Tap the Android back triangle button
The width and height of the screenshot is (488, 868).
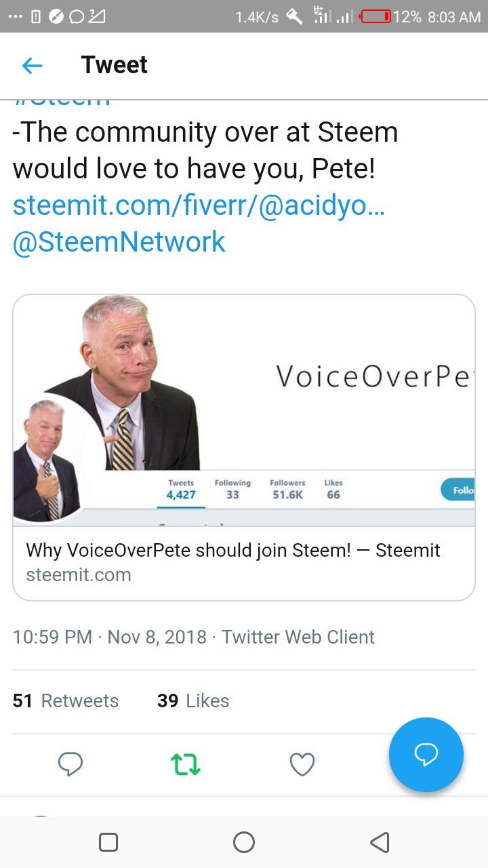click(x=380, y=842)
